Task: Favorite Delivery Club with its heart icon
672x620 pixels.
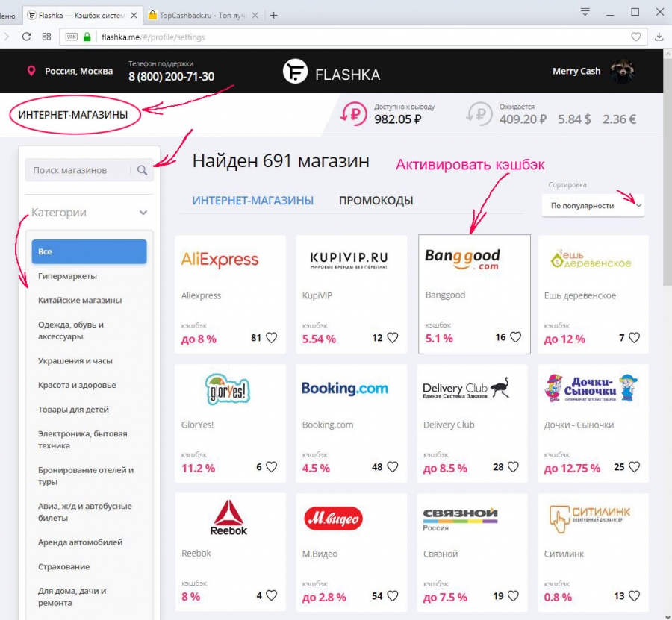Action: (513, 467)
